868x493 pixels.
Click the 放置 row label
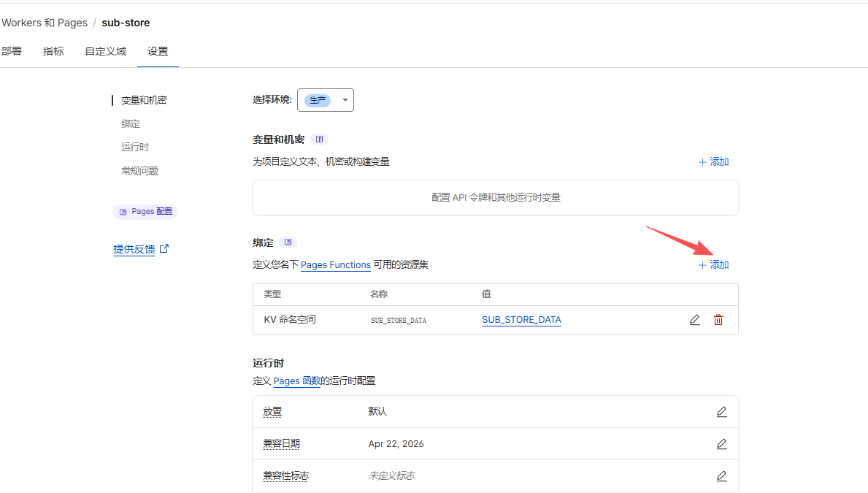coord(272,412)
